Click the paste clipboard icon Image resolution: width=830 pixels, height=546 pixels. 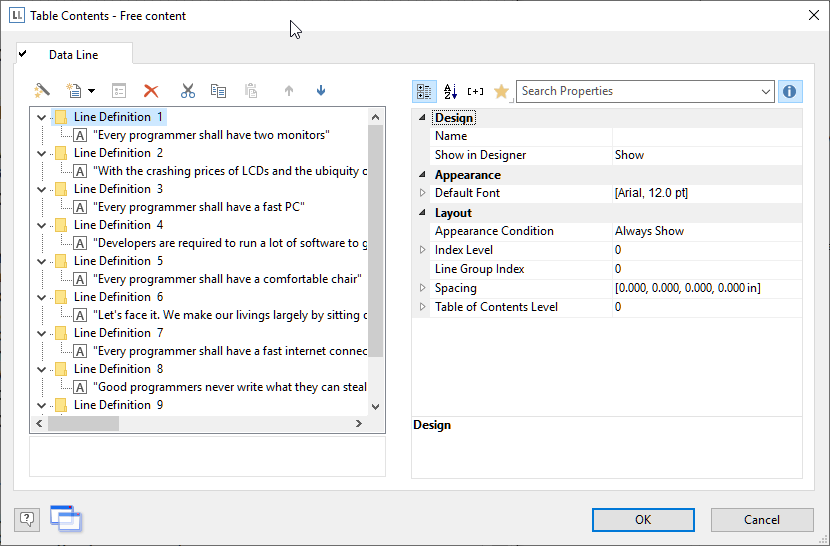click(251, 91)
